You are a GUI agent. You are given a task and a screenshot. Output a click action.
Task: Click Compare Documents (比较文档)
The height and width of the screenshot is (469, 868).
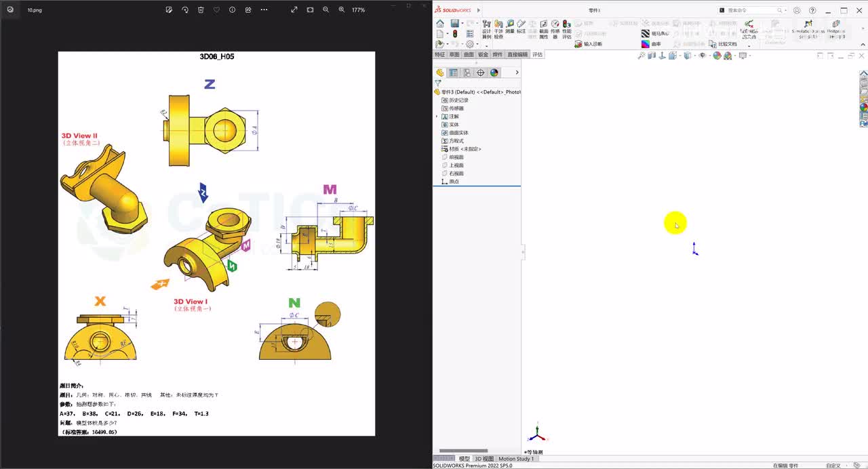pos(723,44)
